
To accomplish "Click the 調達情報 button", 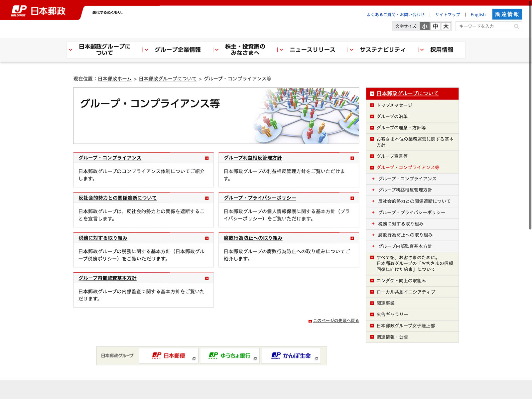I will (507, 14).
